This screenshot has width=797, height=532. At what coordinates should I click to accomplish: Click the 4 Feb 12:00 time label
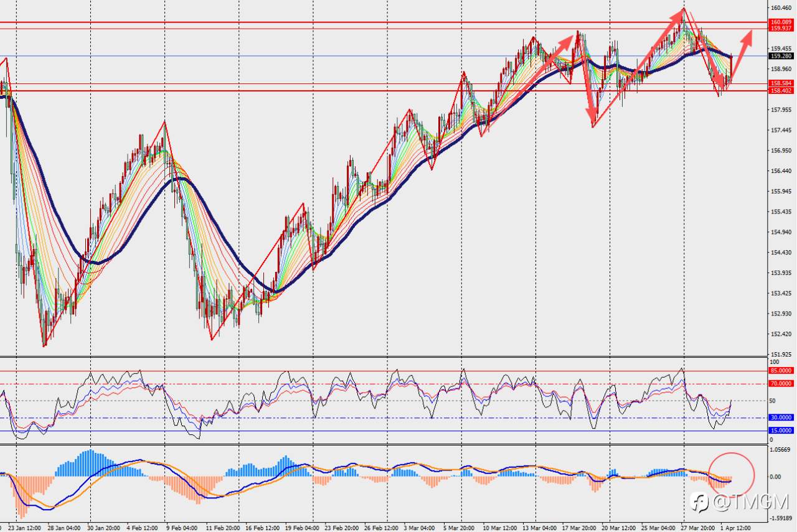click(x=143, y=528)
